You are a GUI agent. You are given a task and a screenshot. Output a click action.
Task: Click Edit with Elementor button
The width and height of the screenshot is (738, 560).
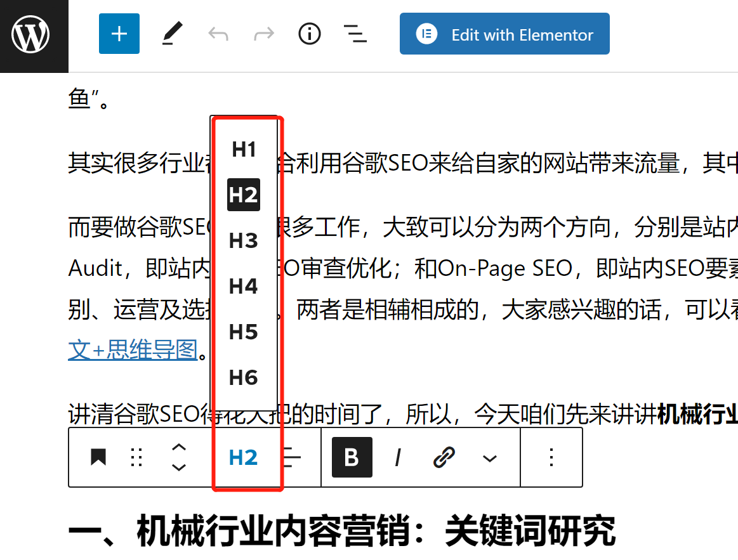[504, 34]
